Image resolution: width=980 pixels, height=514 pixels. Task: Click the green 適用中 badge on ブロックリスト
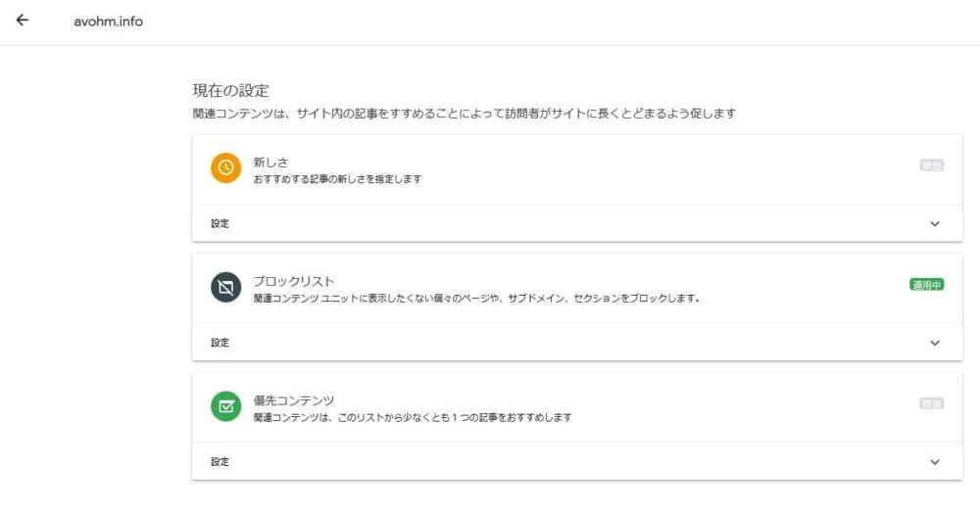point(926,285)
